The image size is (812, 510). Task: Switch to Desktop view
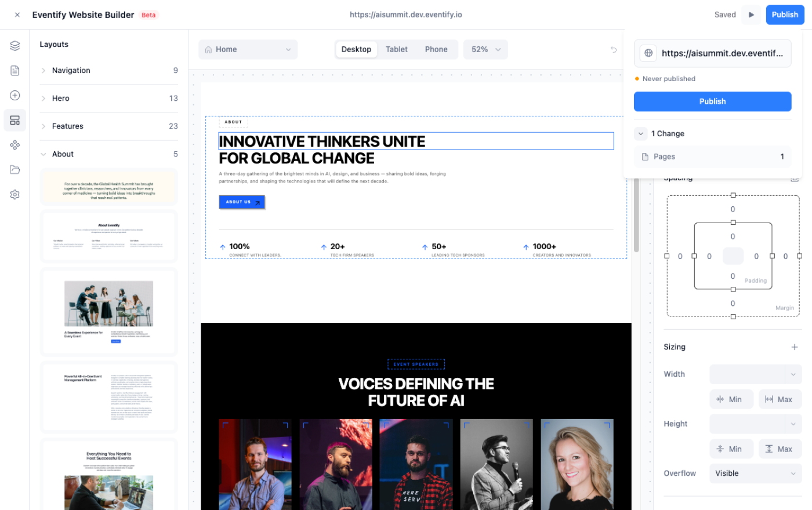[x=356, y=50]
